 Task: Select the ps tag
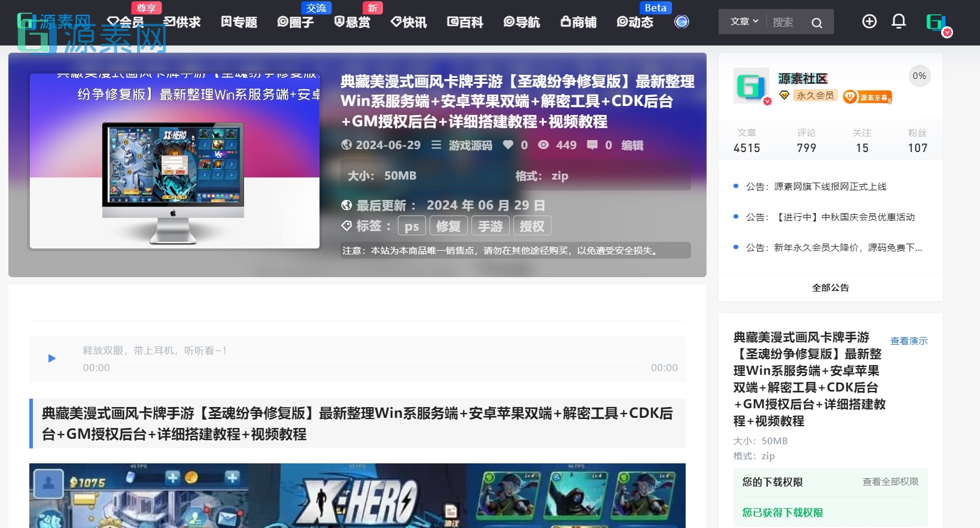(x=412, y=226)
